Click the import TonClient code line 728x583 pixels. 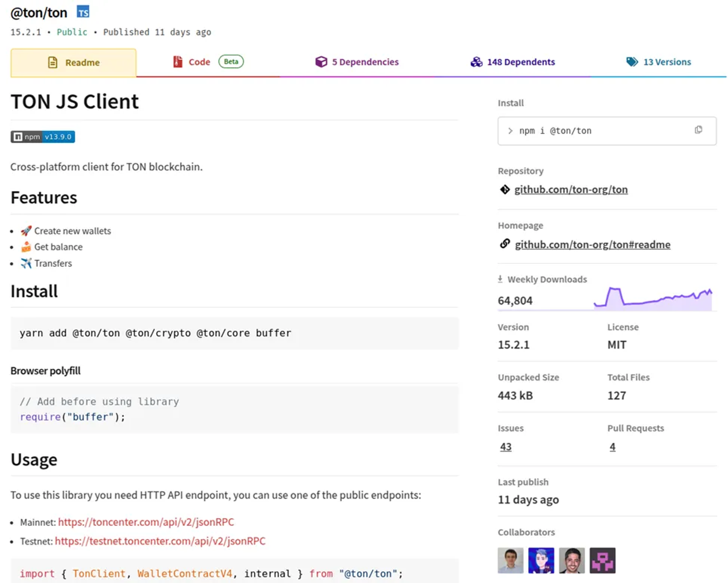point(211,573)
